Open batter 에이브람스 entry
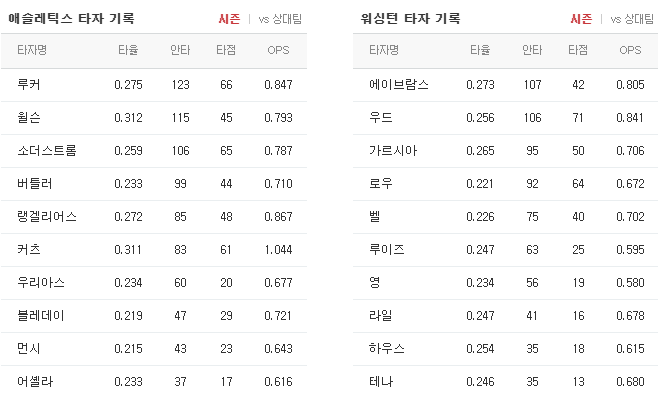This screenshot has width=658, height=399. point(399,85)
